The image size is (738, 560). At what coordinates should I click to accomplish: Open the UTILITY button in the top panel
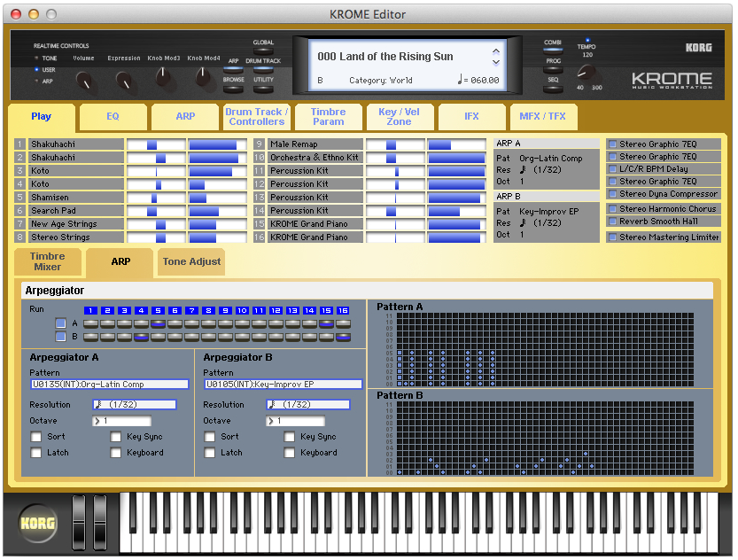[x=263, y=88]
